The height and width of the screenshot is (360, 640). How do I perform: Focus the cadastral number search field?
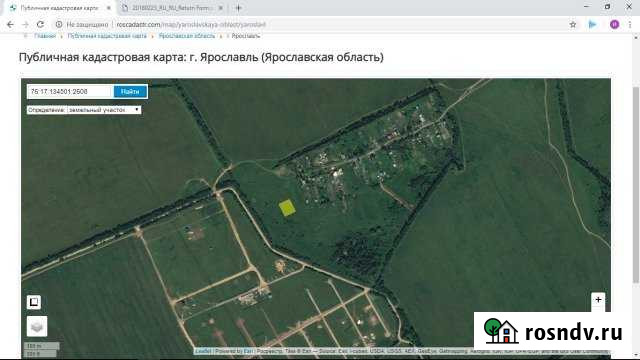(70, 91)
